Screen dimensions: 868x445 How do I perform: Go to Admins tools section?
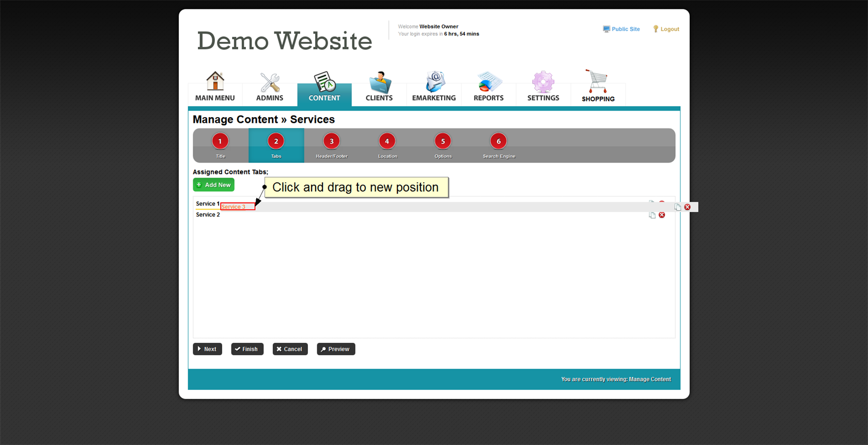[x=270, y=87]
